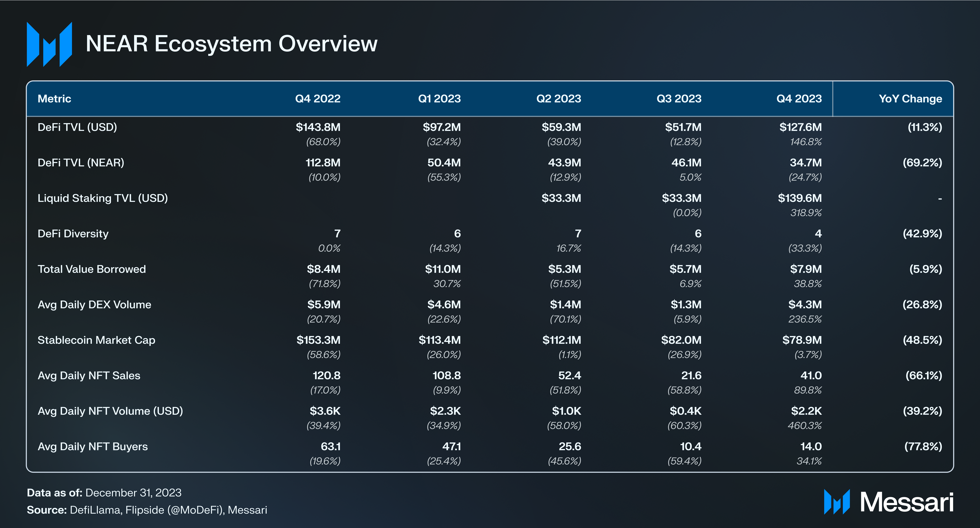
Task: Click the '(11.3%)' YoY change value
Action: [x=925, y=127]
